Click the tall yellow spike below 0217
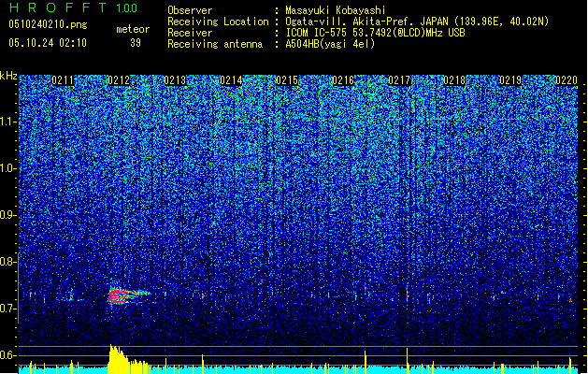 [x=407, y=361]
